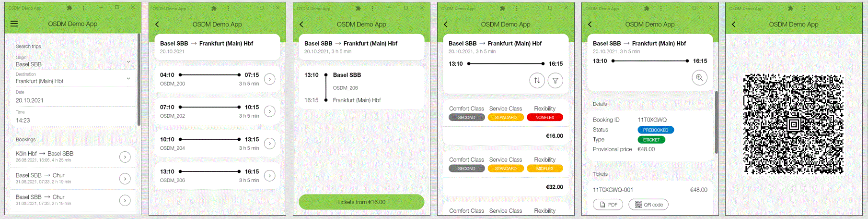This screenshot has width=868, height=219.
Task: Open the Köln Hbf to Basel SBB booking
Action: click(73, 157)
